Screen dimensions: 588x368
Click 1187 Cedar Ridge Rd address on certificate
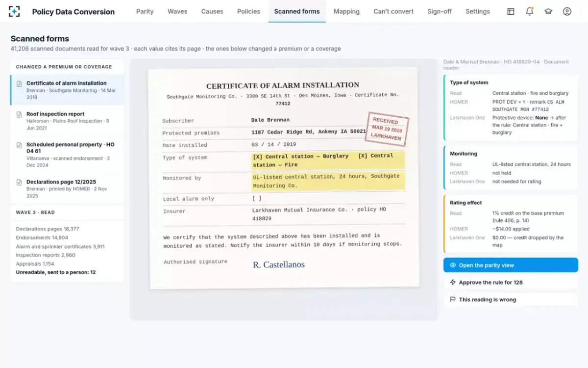pos(309,132)
